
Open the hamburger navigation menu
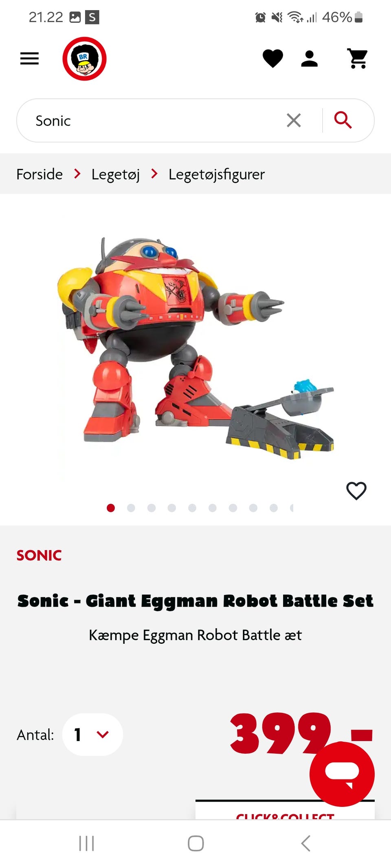point(29,59)
